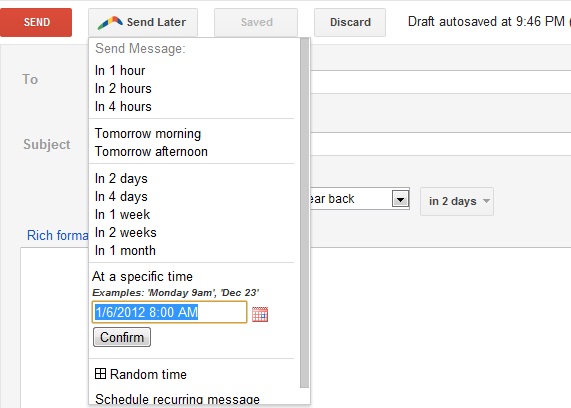Click the Send Later menu scrollbar
This screenshot has width=571, height=408.
point(305,213)
